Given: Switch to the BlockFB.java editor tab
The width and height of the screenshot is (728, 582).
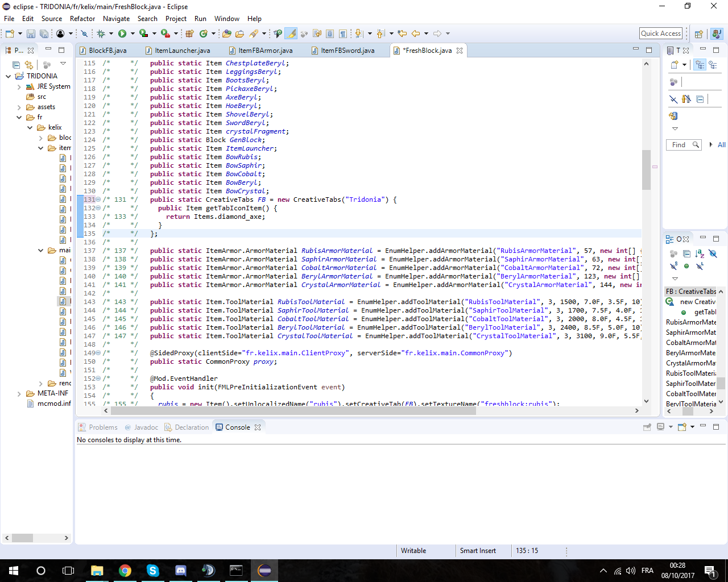Looking at the screenshot, I should (103, 51).
